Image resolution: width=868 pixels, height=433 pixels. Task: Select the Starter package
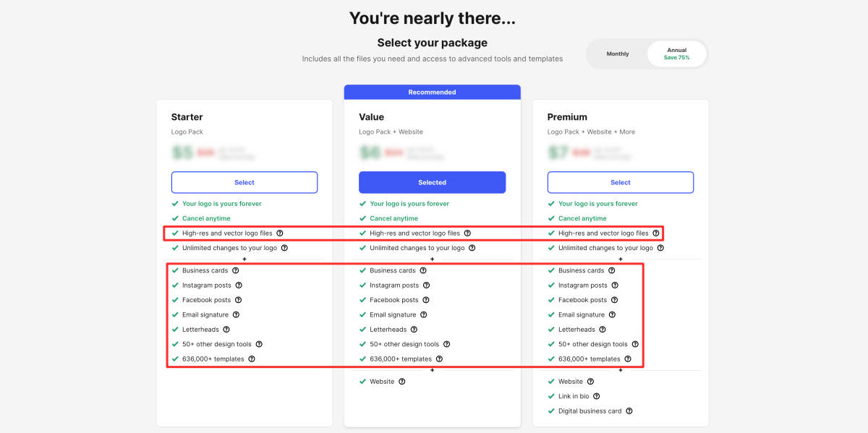tap(244, 182)
